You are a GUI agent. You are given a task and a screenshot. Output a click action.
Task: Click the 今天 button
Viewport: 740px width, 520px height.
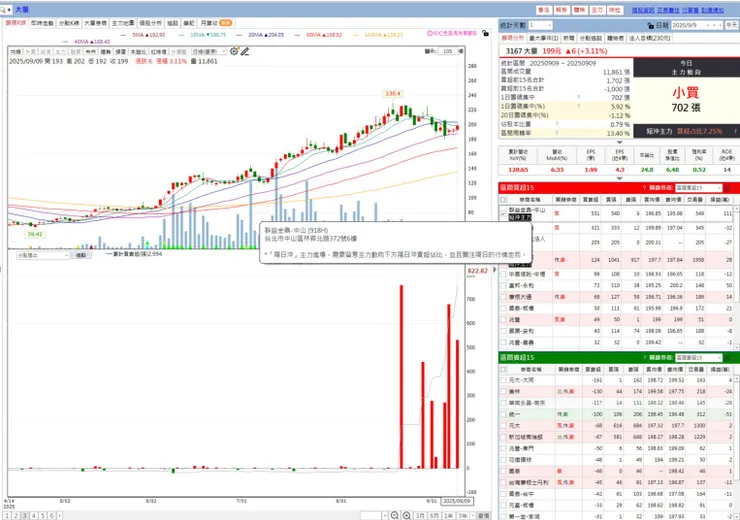coord(732,25)
